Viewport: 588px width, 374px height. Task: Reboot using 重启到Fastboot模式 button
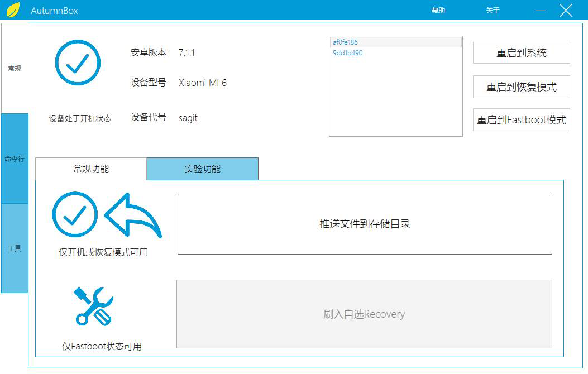click(521, 120)
